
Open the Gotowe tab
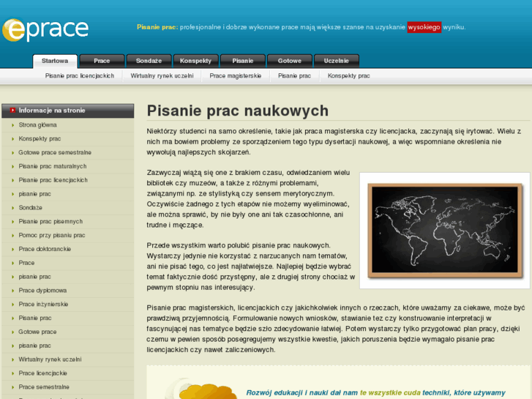tap(289, 61)
